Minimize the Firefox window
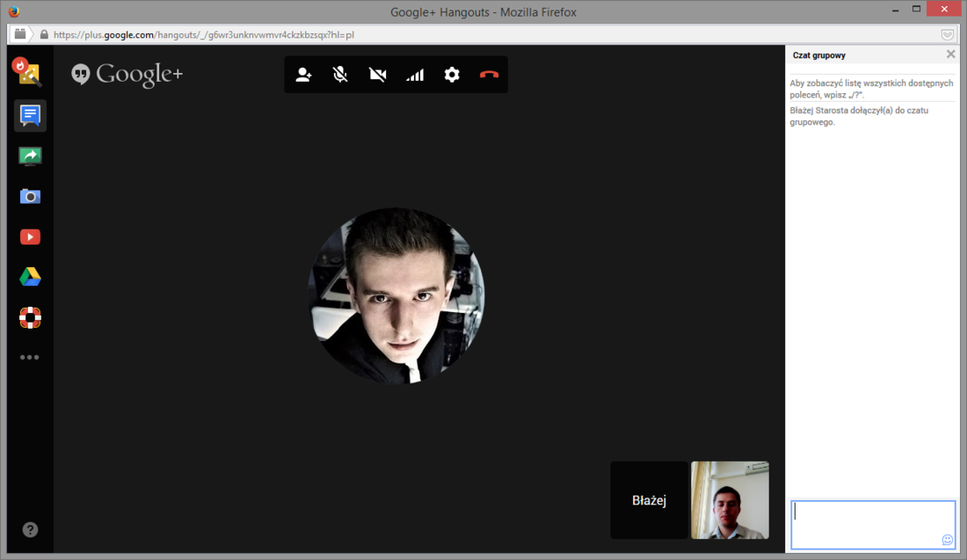Image resolution: width=967 pixels, height=560 pixels. [895, 10]
